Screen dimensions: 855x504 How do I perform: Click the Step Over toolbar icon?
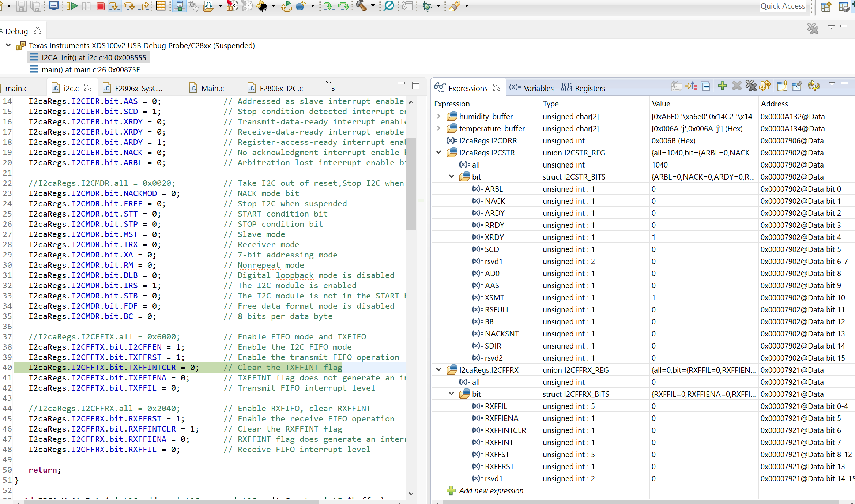[x=129, y=6]
